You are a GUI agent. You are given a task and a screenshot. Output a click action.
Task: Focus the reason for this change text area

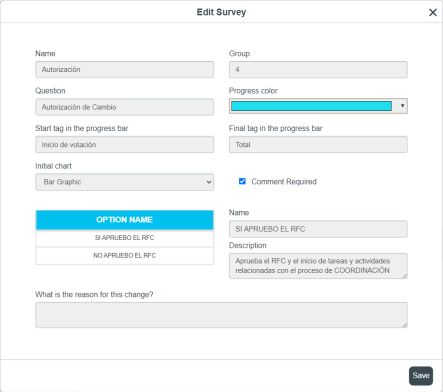coord(221,315)
